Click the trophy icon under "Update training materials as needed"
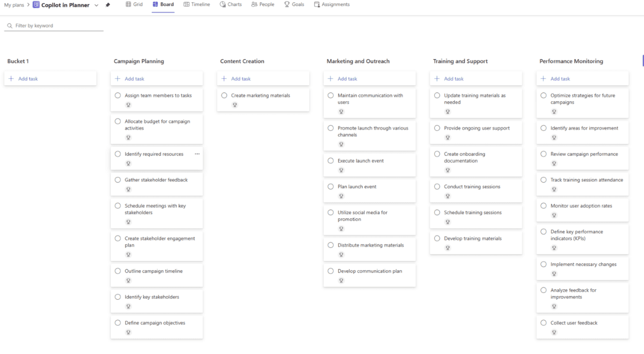 pos(448,112)
